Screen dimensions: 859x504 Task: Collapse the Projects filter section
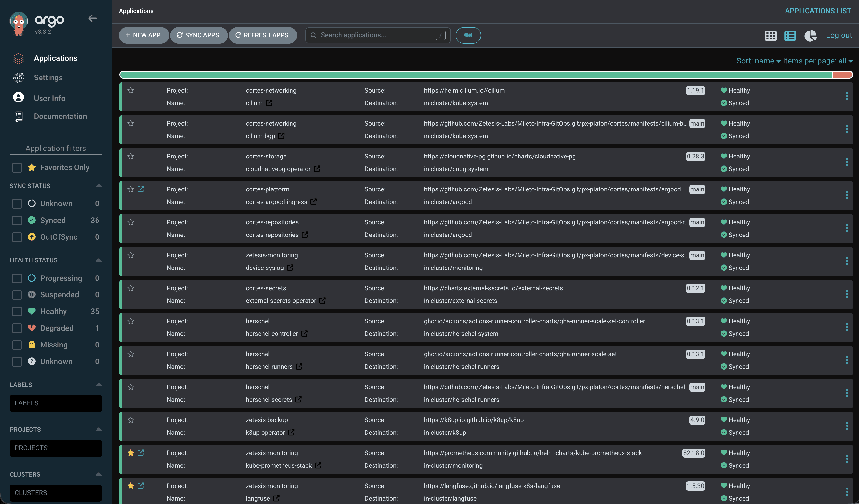(98, 429)
